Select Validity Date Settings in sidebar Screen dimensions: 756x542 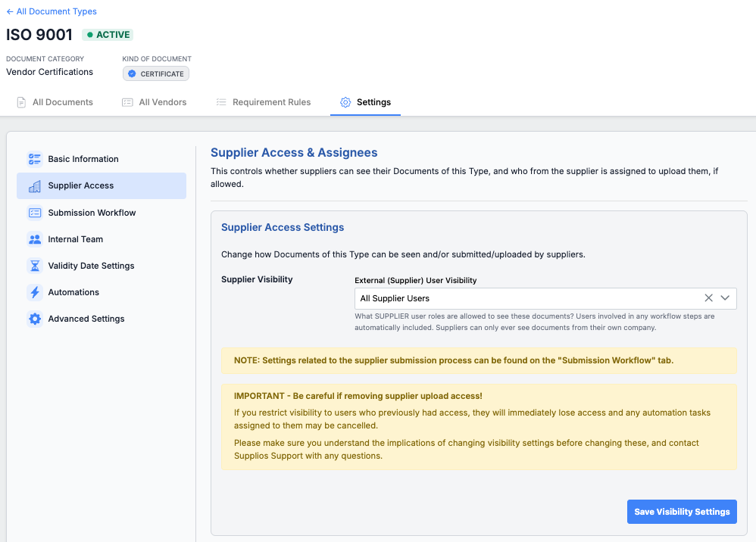click(x=91, y=266)
